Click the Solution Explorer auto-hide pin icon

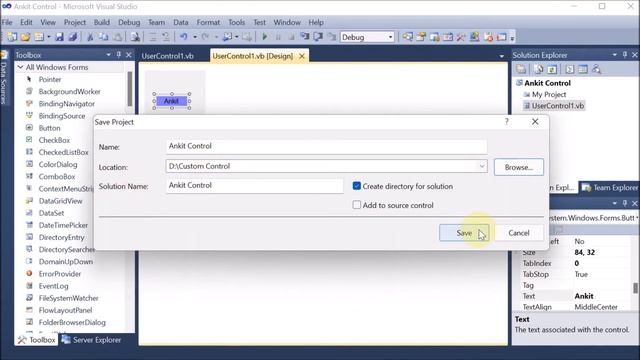[625, 55]
